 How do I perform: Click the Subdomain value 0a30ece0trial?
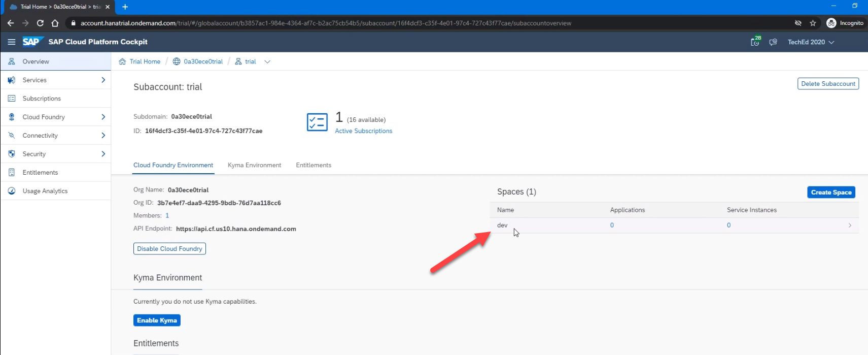click(x=191, y=117)
